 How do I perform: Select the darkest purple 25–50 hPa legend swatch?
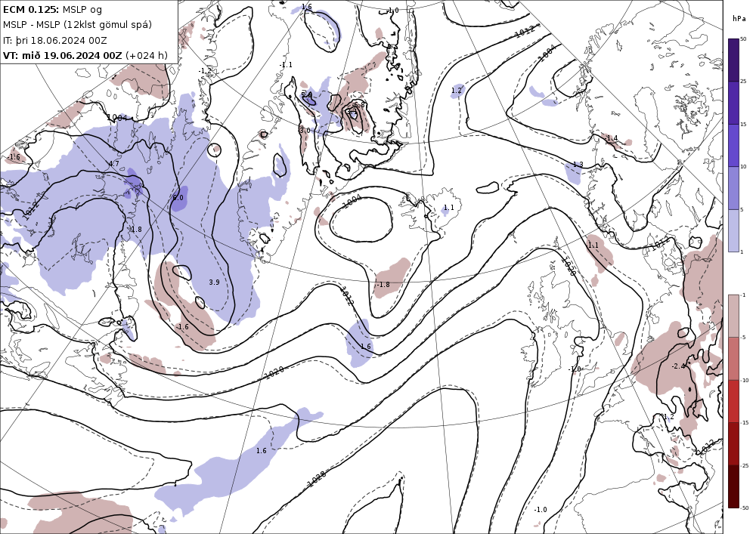tap(733, 60)
